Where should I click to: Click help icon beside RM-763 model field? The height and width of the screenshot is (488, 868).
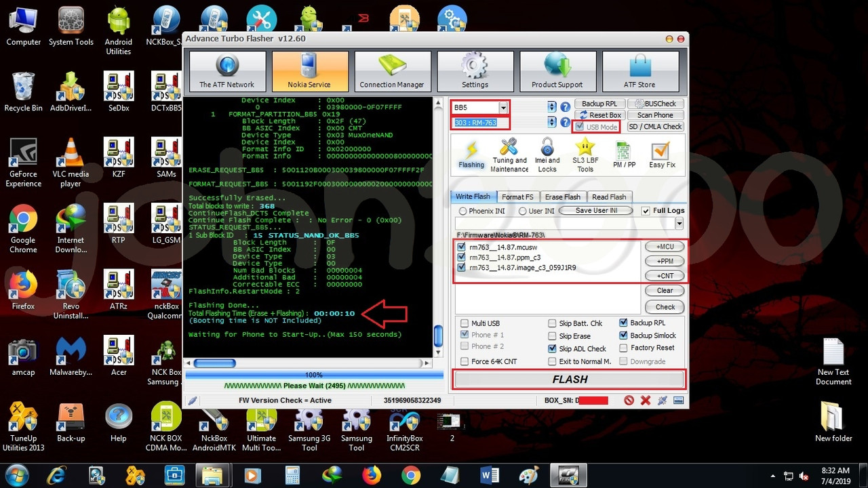tap(565, 123)
